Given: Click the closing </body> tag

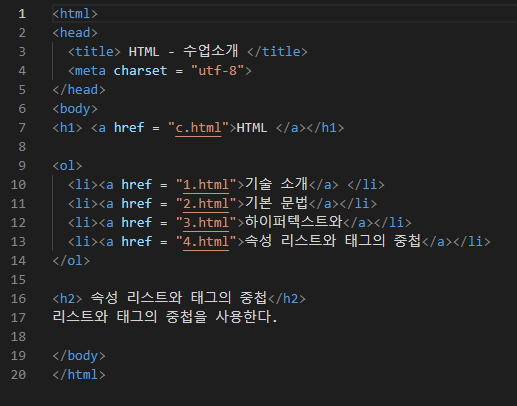Looking at the screenshot, I should click(x=79, y=356).
